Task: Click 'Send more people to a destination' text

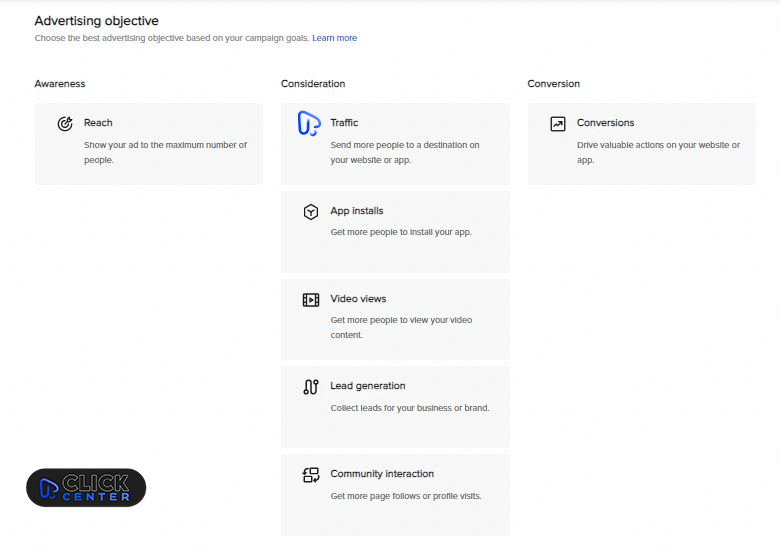Action: pyautogui.click(x=405, y=152)
